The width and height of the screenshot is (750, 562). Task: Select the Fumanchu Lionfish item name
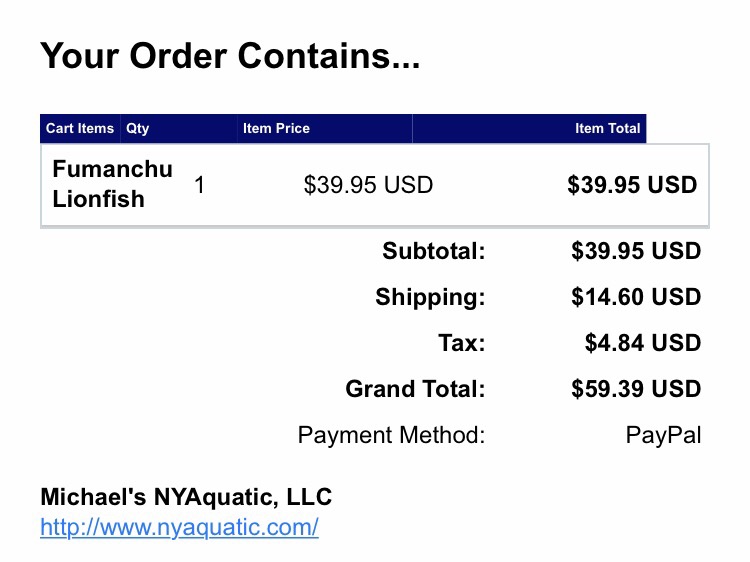[x=112, y=184]
